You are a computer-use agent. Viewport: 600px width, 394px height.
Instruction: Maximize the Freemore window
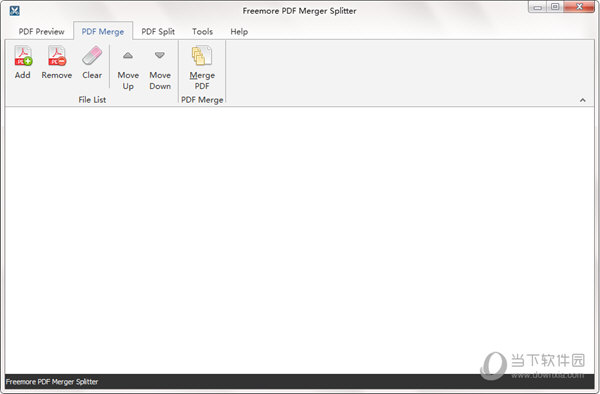555,7
